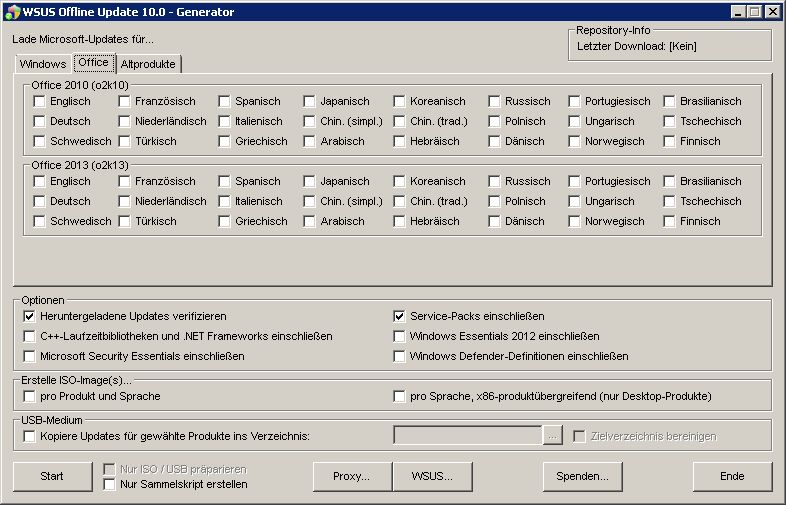The height and width of the screenshot is (505, 786).
Task: Enable Schwedisch for Office 2010
Action: click(39, 141)
